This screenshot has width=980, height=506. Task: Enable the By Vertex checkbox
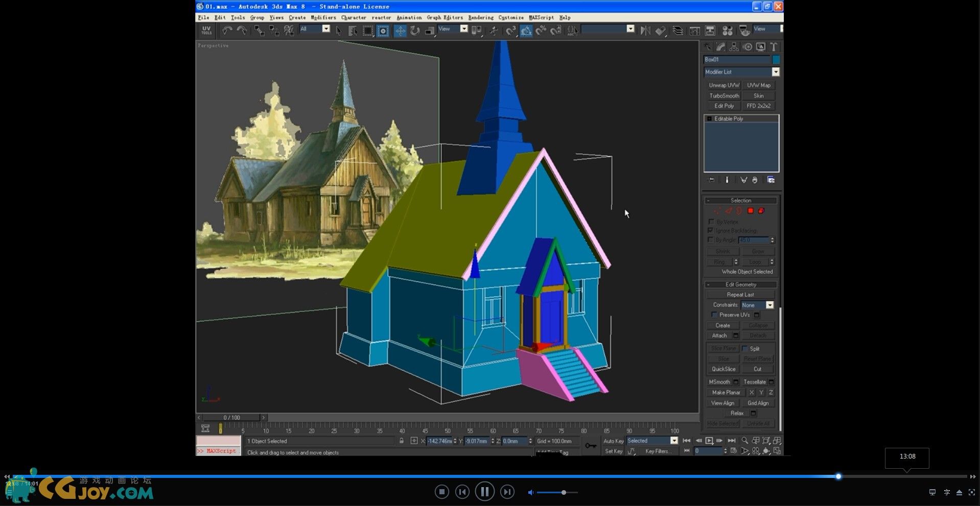click(711, 222)
